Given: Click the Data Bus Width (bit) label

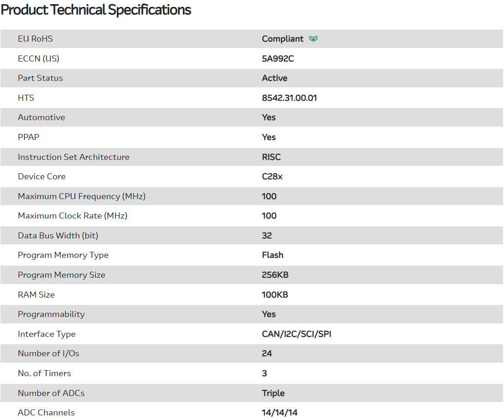Looking at the screenshot, I should [58, 236].
